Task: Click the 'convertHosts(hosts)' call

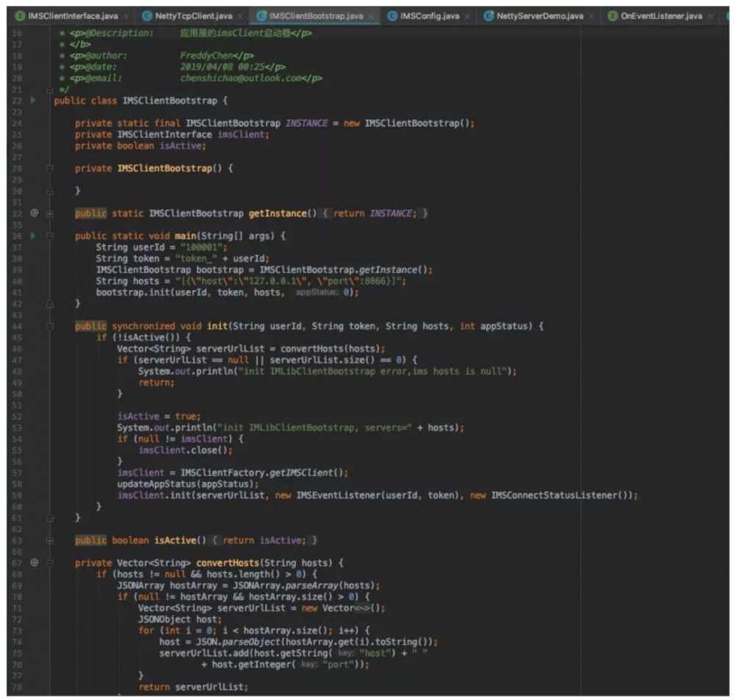Action: pyautogui.click(x=332, y=349)
